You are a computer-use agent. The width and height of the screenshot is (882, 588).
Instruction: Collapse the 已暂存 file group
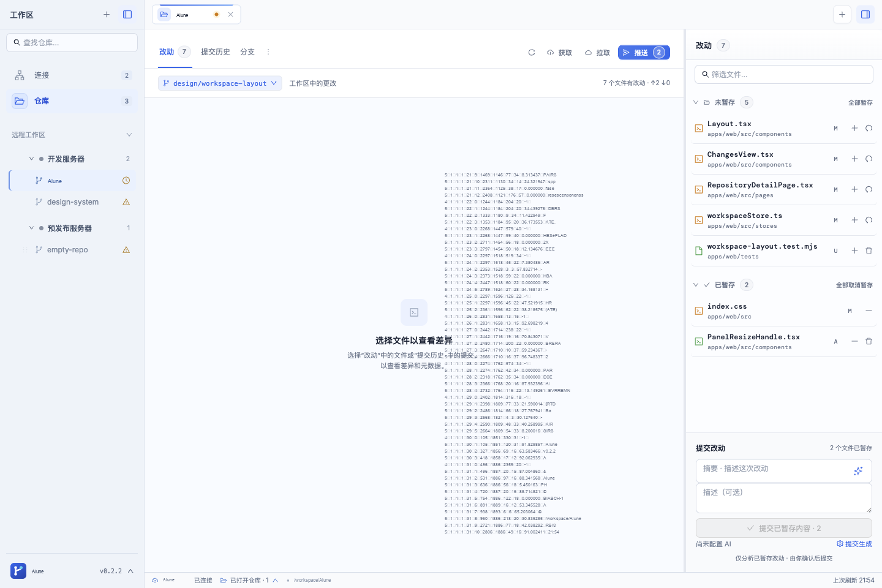696,285
